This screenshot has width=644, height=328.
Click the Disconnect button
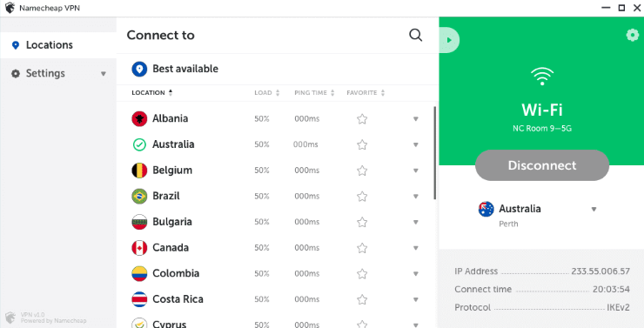tap(541, 165)
